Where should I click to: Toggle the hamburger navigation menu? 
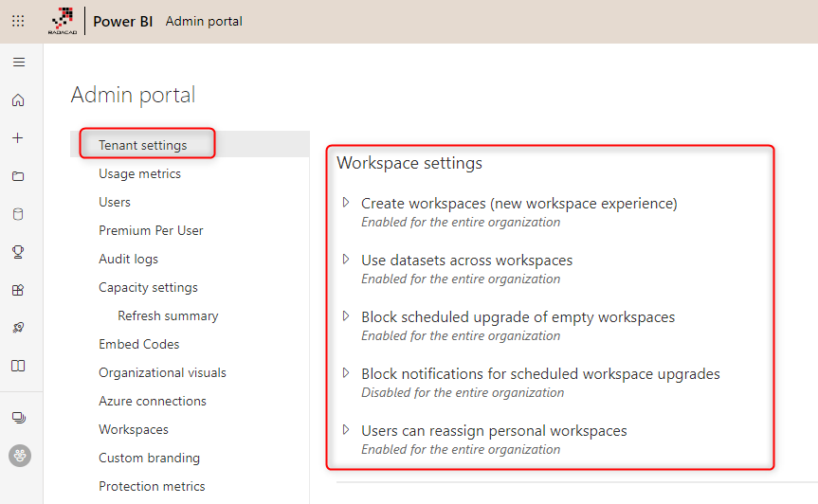tap(18, 63)
